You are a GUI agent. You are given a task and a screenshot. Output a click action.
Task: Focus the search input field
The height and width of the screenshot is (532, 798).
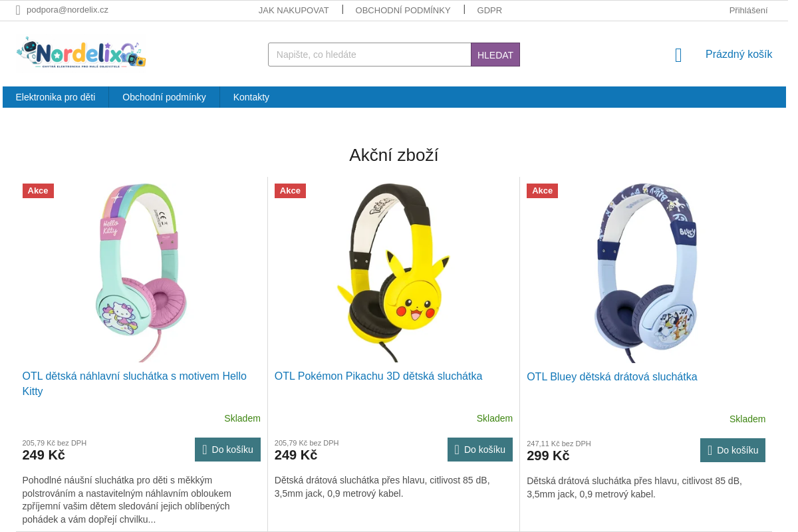tap(370, 55)
